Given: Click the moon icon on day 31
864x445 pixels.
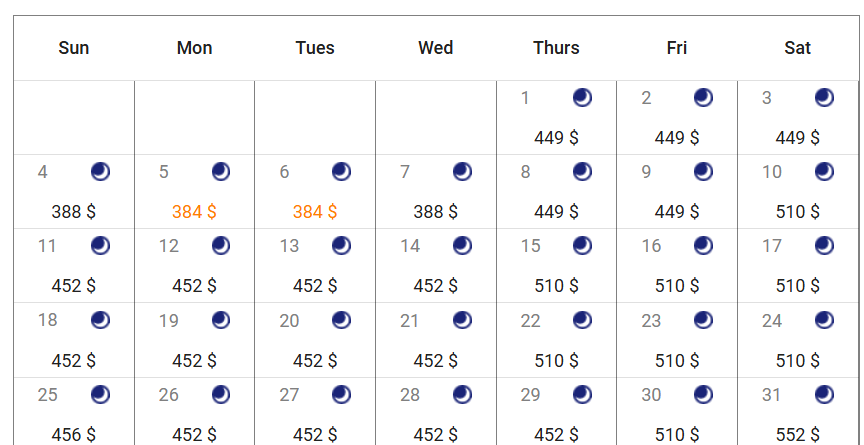Looking at the screenshot, I should tap(824, 394).
